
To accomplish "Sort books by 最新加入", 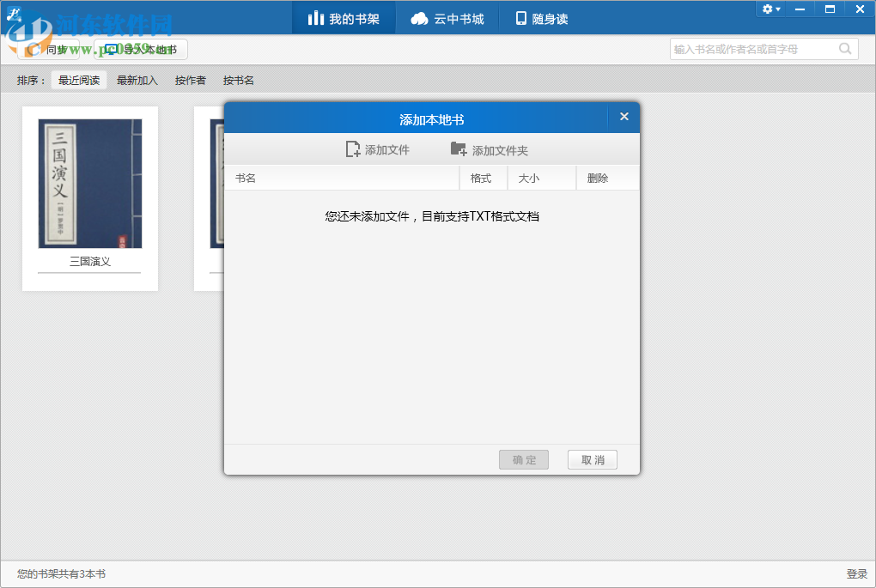I will coord(136,80).
